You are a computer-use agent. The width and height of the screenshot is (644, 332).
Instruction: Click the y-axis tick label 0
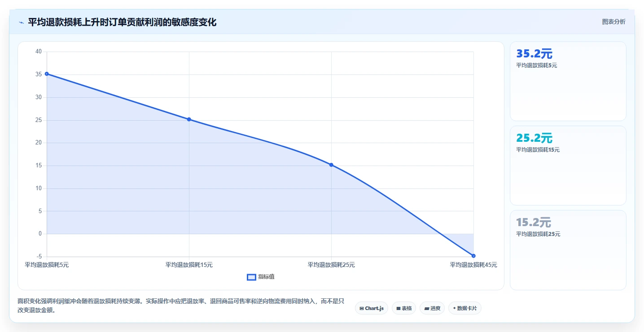(x=40, y=234)
